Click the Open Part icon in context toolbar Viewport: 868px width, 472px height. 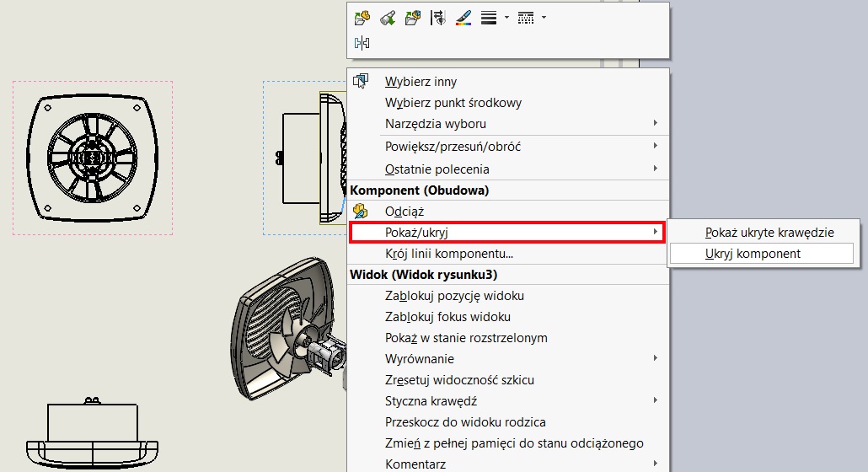point(362,18)
